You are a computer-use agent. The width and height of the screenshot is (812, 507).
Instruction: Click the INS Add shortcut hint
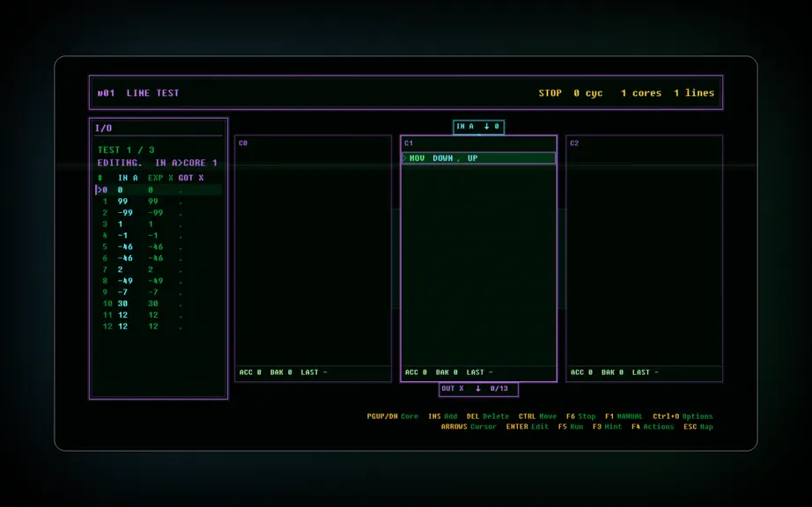(x=443, y=416)
